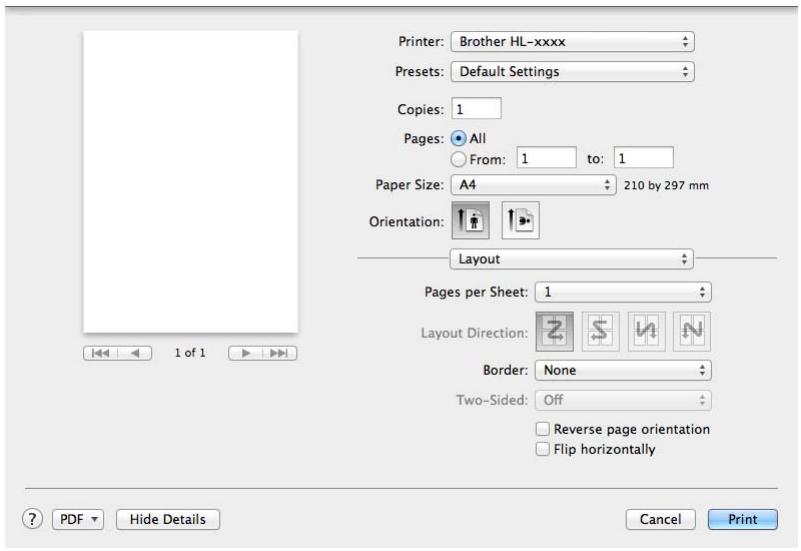Open the Printer dropdown Brother HL-xxxx
The image size is (801, 551).
point(572,41)
